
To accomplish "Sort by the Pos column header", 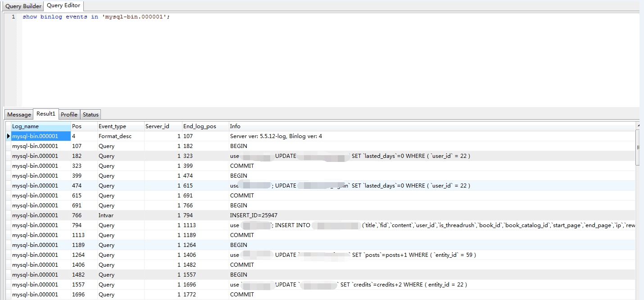I will pos(84,126).
